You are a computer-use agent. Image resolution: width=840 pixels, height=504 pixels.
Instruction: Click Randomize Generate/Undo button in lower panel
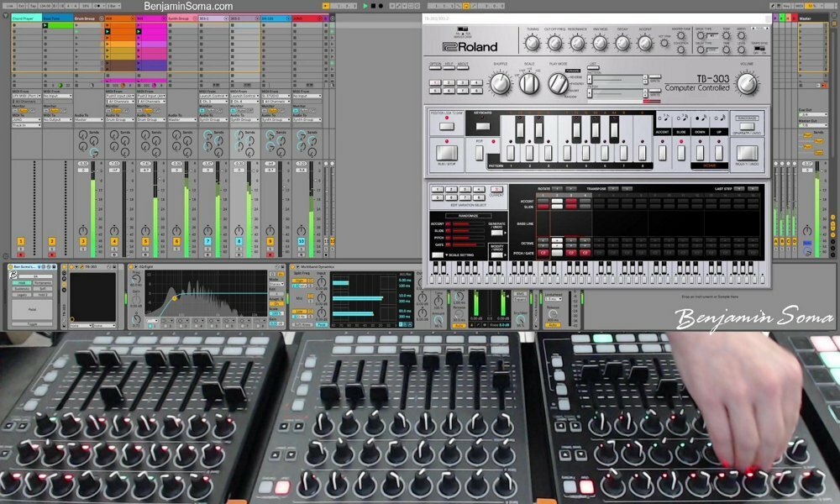pos(497,233)
